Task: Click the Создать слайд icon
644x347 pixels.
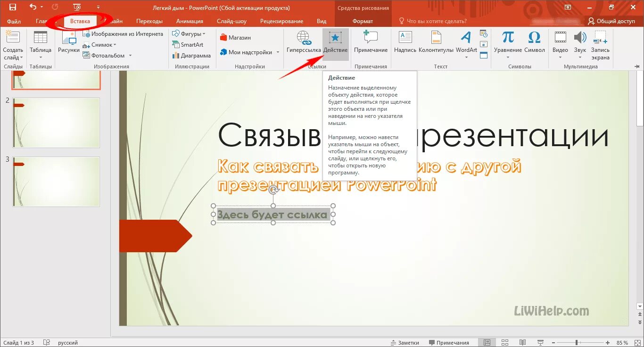Action: click(13, 38)
